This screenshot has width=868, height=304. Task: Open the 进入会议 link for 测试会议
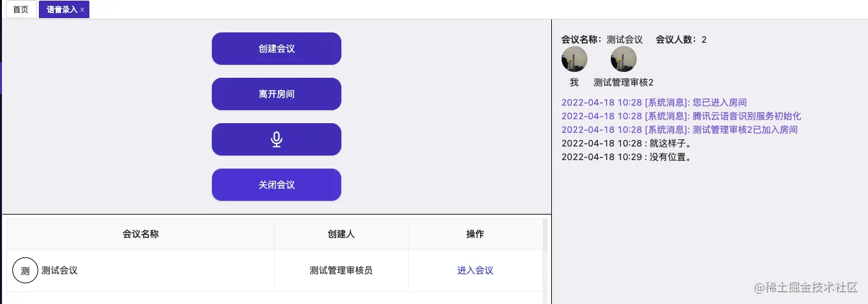475,270
